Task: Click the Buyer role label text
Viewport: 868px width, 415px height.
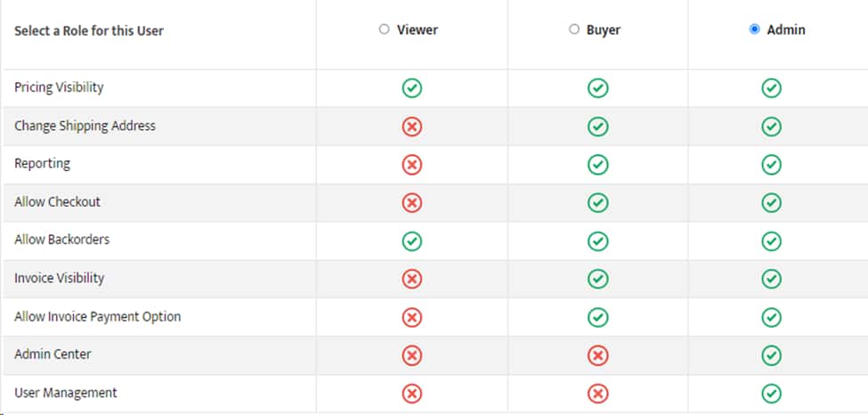Action: pos(604,30)
